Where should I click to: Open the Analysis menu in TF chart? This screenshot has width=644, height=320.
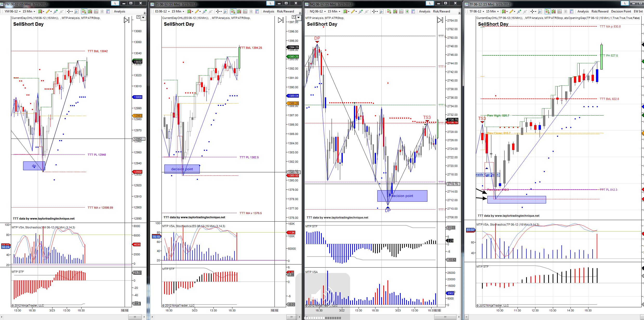pos(583,11)
